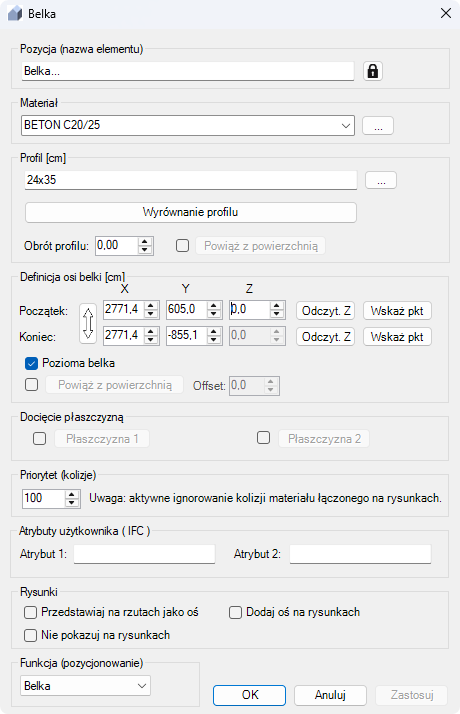The height and width of the screenshot is (714, 460).
Task: Expand the BETON C20/25 material dropdown
Action: pos(346,126)
